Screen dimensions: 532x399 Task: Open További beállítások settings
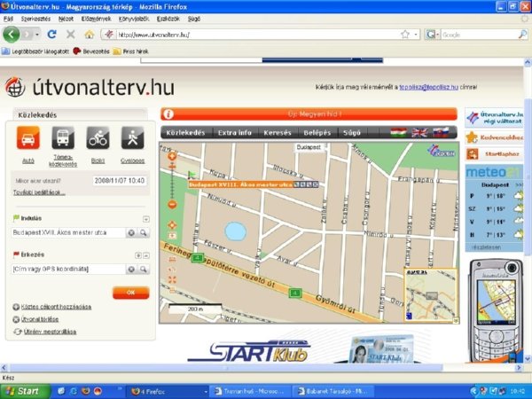click(39, 192)
